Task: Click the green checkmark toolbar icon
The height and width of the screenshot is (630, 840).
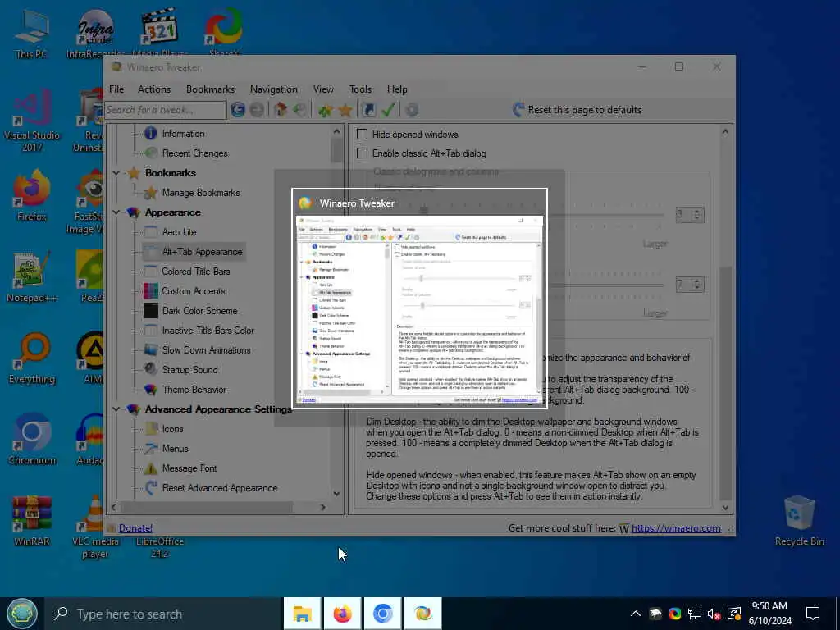Action: coord(388,110)
